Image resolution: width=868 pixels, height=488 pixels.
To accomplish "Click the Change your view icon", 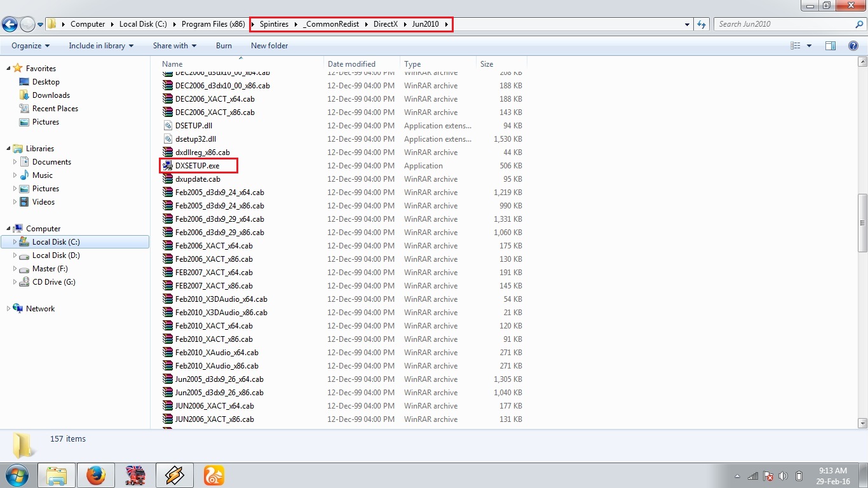I will tap(795, 46).
